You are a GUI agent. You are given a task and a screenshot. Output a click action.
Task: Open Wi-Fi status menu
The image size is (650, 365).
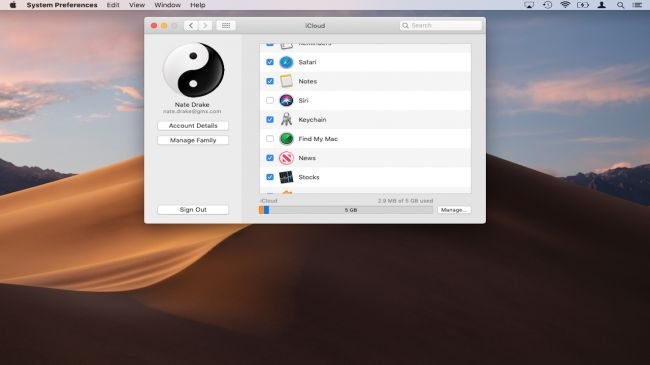[x=565, y=5]
